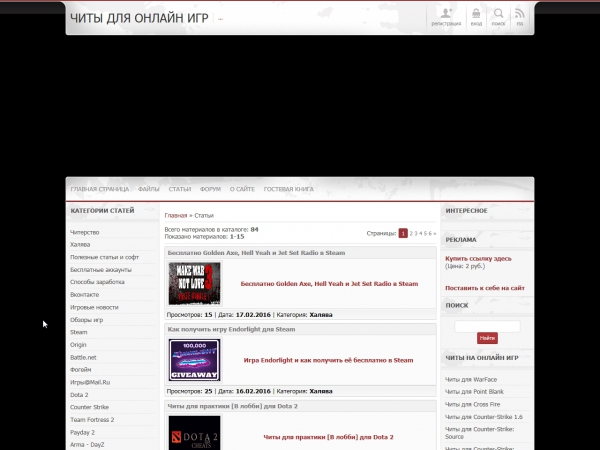The width and height of the screenshot is (600, 450).
Task: Go to page 6 of articles
Action: pos(430,233)
